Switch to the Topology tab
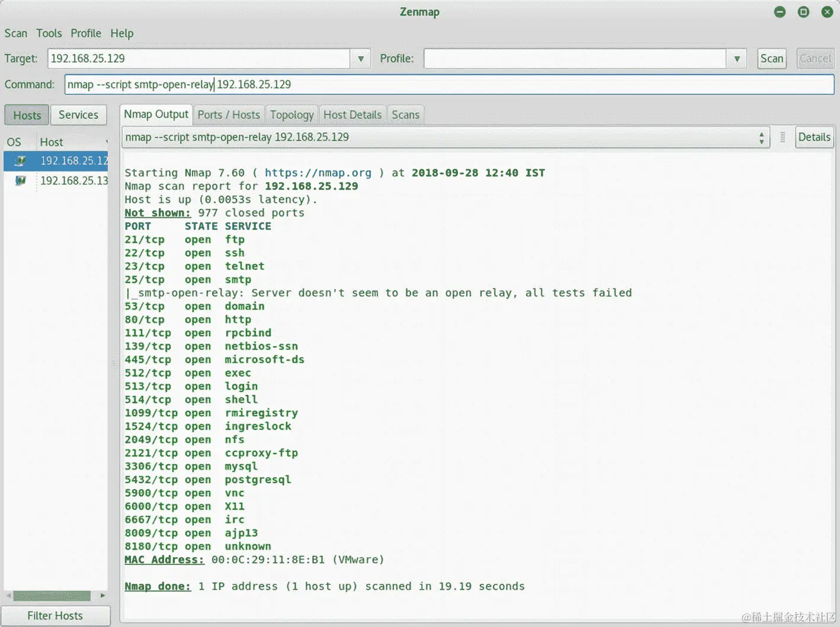The height and width of the screenshot is (627, 840). pyautogui.click(x=291, y=114)
